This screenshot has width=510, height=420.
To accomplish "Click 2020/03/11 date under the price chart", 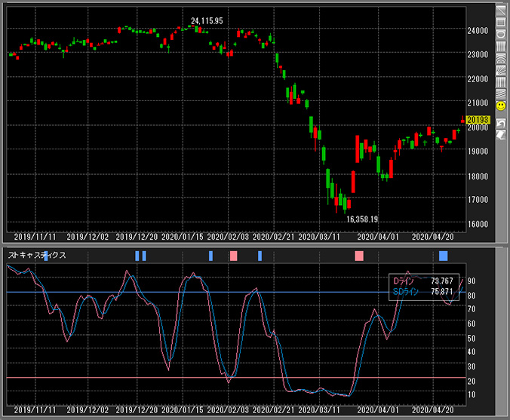I will coord(318,237).
